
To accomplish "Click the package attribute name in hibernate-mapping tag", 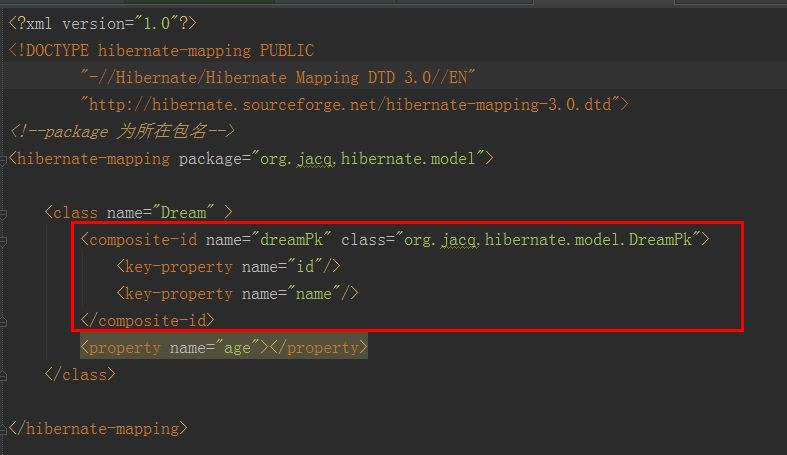I will click(x=210, y=159).
